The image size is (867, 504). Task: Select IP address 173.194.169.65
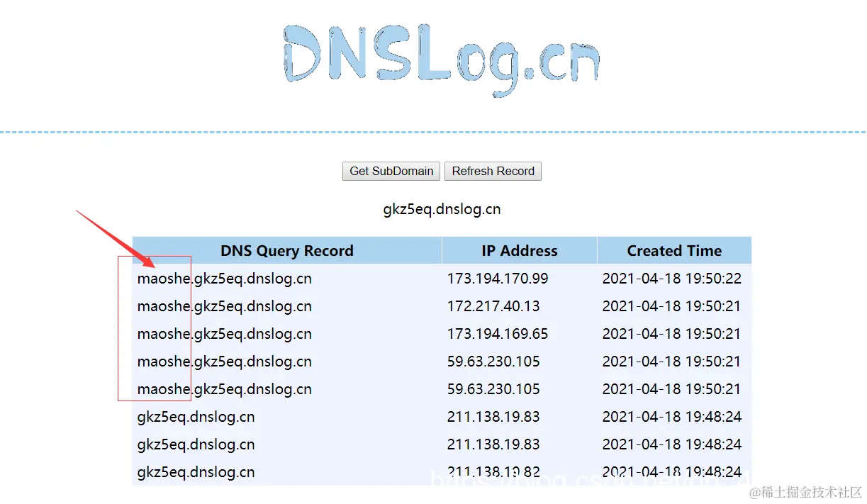(x=498, y=334)
